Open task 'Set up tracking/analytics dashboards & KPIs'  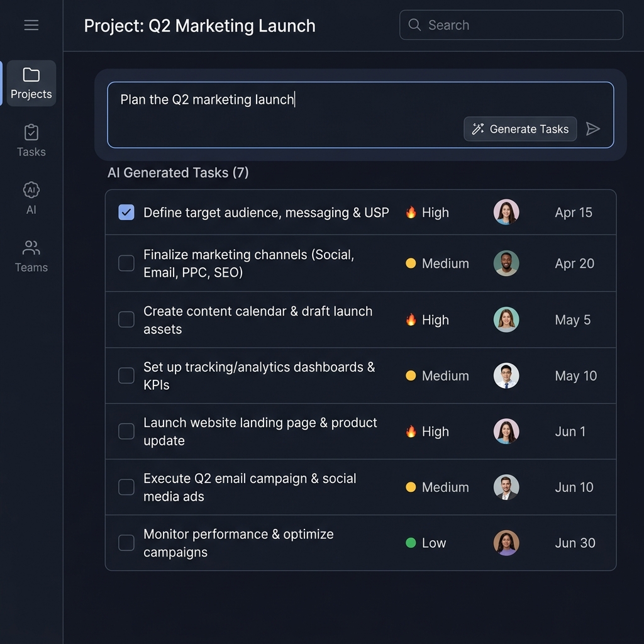pos(259,376)
